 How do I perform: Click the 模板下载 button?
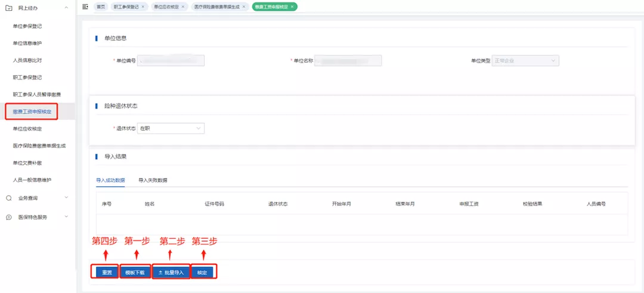135,272
